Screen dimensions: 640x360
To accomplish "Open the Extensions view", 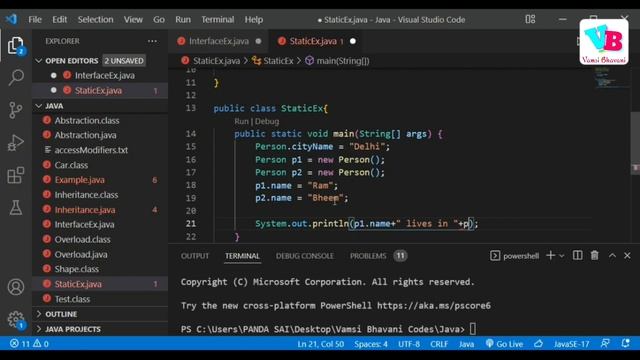I will pyautogui.click(x=16, y=176).
